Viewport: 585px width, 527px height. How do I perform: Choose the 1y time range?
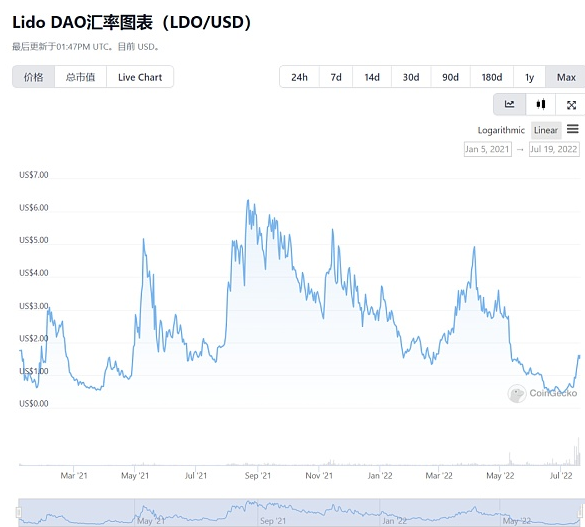pyautogui.click(x=529, y=77)
